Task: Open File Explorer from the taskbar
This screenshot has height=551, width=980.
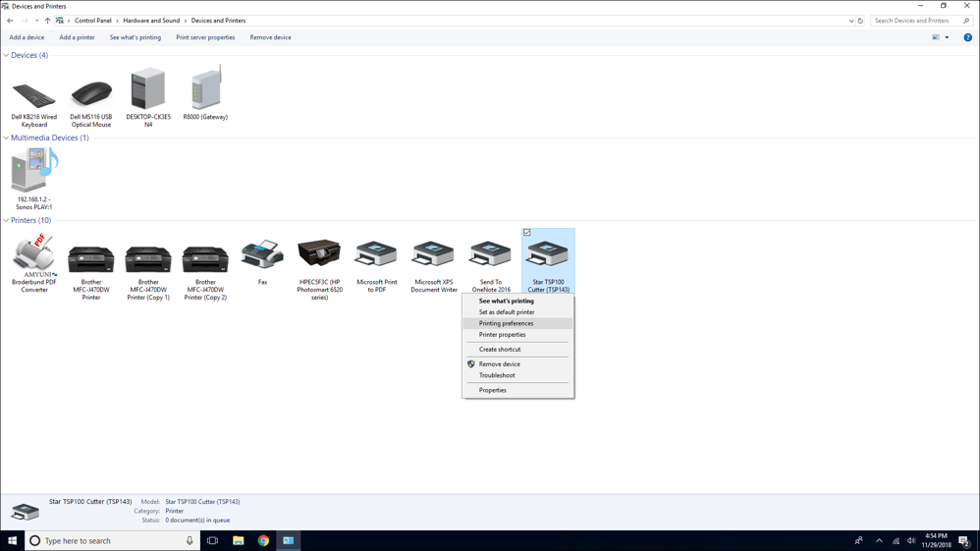Action: point(238,540)
